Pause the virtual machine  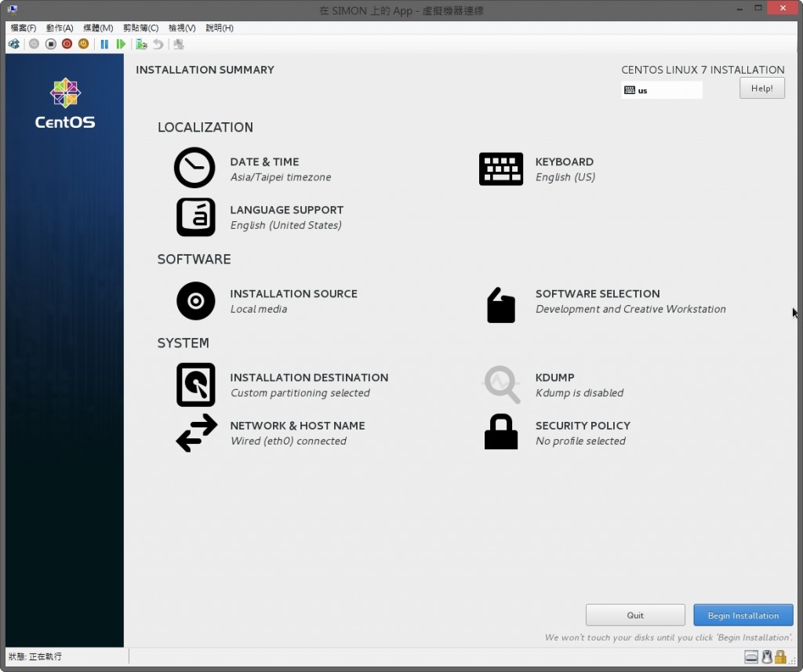coord(104,44)
